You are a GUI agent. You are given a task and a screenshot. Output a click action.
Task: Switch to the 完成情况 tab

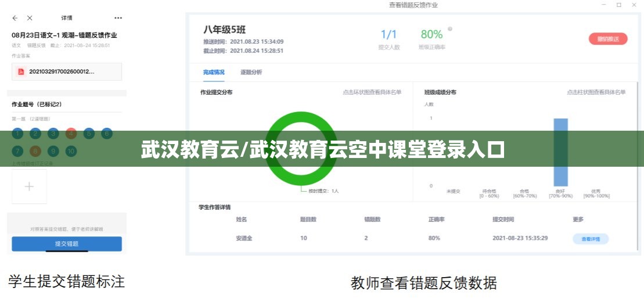214,73
